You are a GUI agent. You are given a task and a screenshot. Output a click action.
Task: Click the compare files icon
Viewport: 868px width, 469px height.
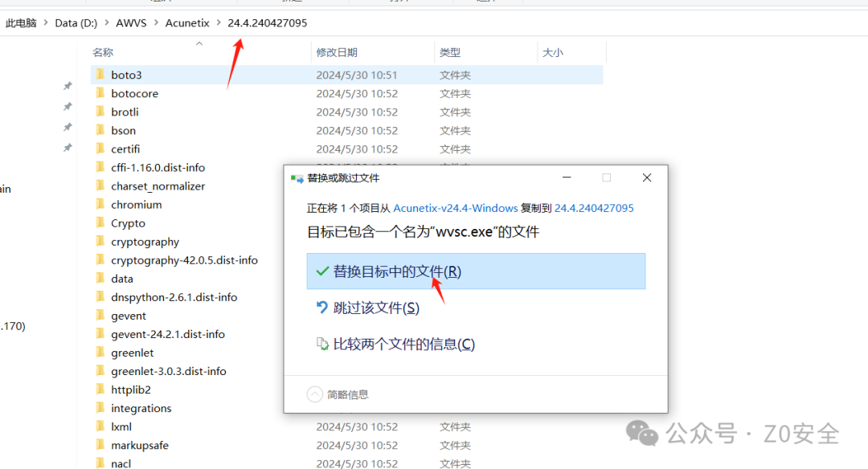[322, 344]
